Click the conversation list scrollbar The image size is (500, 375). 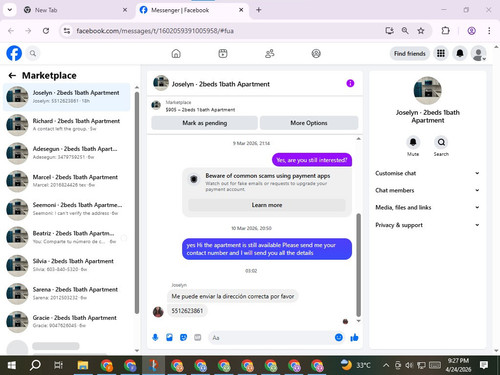pos(137,203)
